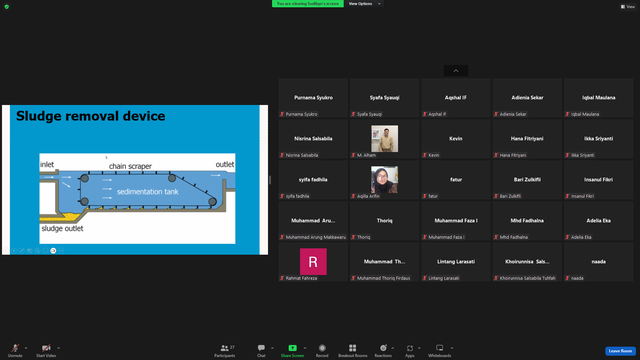Screen dimensions: 640x360
Task: Select Bari Zulkifli's participant tile
Action: pos(527,180)
